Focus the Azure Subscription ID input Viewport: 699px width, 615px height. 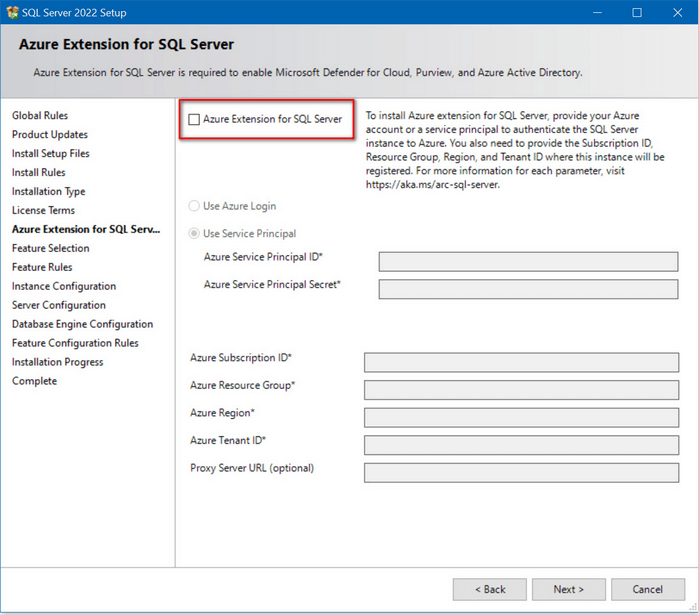click(x=520, y=363)
